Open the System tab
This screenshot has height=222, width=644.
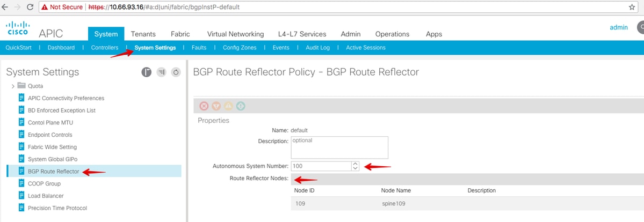click(106, 34)
